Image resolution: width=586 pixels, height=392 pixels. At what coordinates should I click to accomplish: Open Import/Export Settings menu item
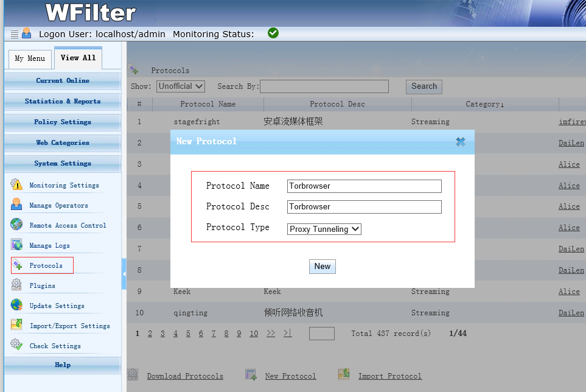(x=70, y=326)
